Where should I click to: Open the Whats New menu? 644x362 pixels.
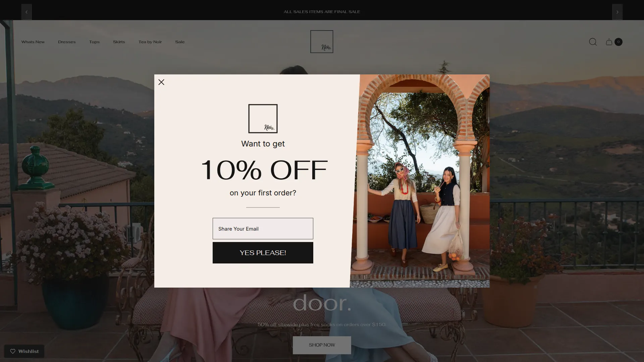[x=33, y=42]
